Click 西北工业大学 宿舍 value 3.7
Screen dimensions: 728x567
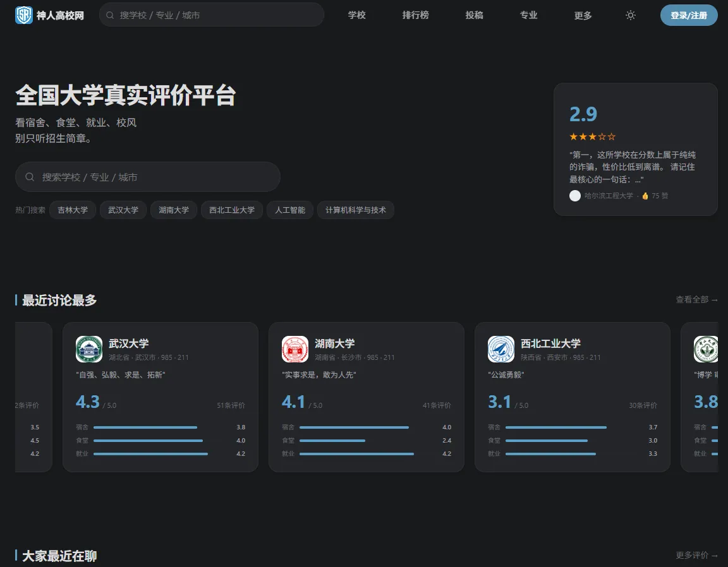point(653,427)
